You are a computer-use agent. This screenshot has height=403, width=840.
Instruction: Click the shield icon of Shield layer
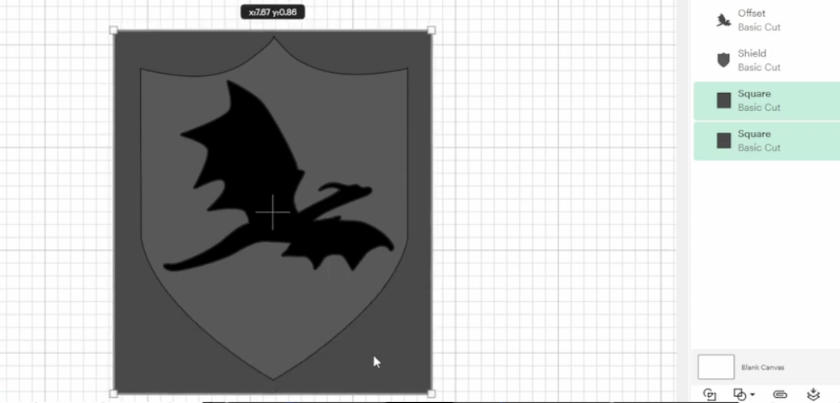click(x=724, y=60)
